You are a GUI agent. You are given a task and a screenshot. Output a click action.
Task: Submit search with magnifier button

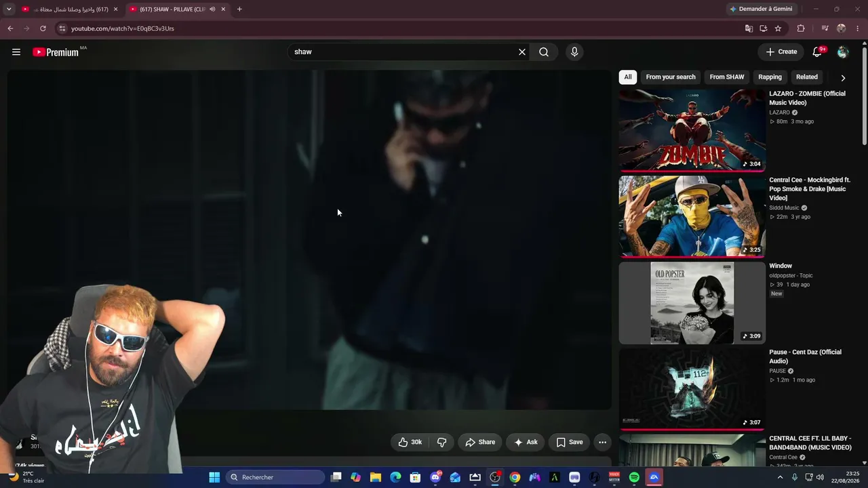544,52
